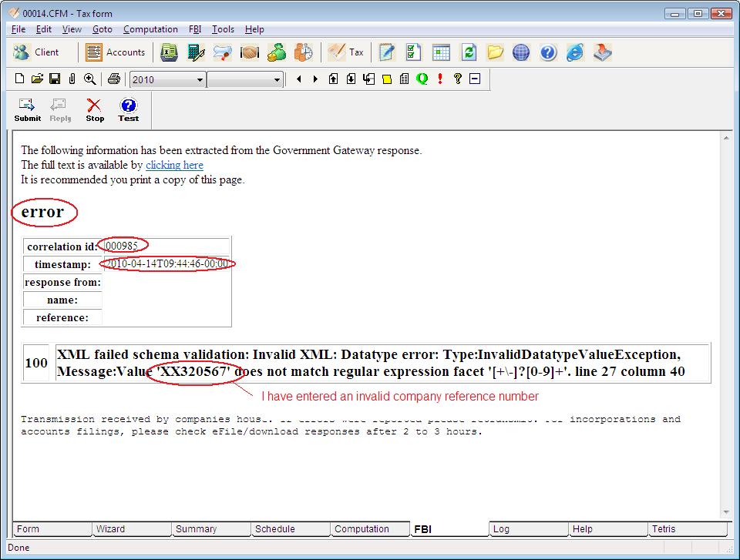Click the green refresh document icon
The height and width of the screenshot is (560, 740).
click(468, 52)
